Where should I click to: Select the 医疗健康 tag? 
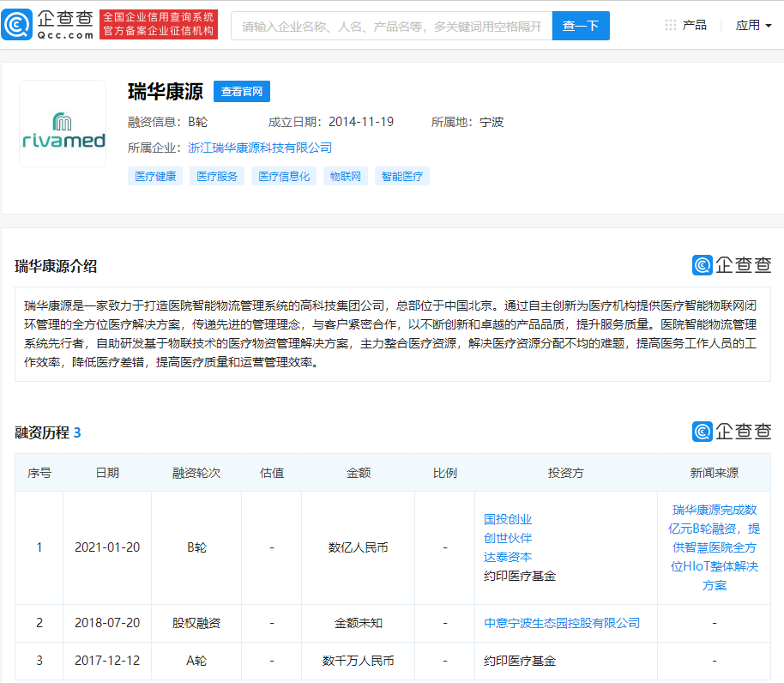155,177
